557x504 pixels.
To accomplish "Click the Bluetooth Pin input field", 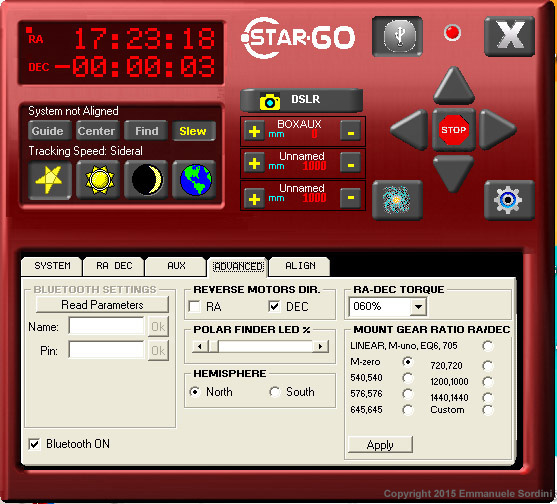I will [x=107, y=350].
